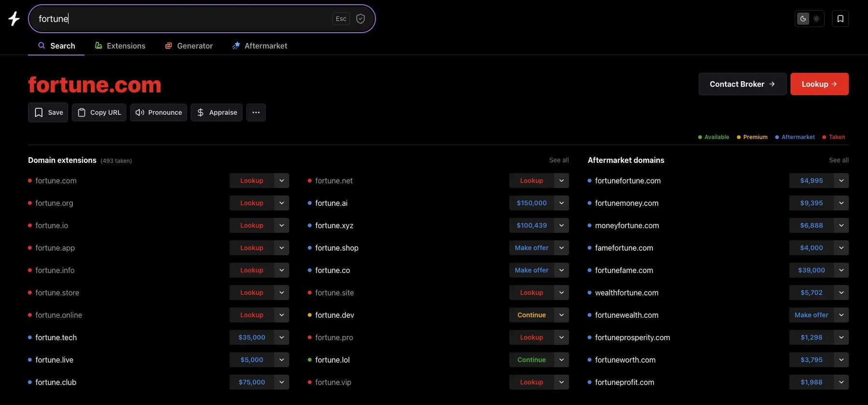Expand dropdown next to fortune.ai price
The image size is (868, 405).
tap(561, 203)
